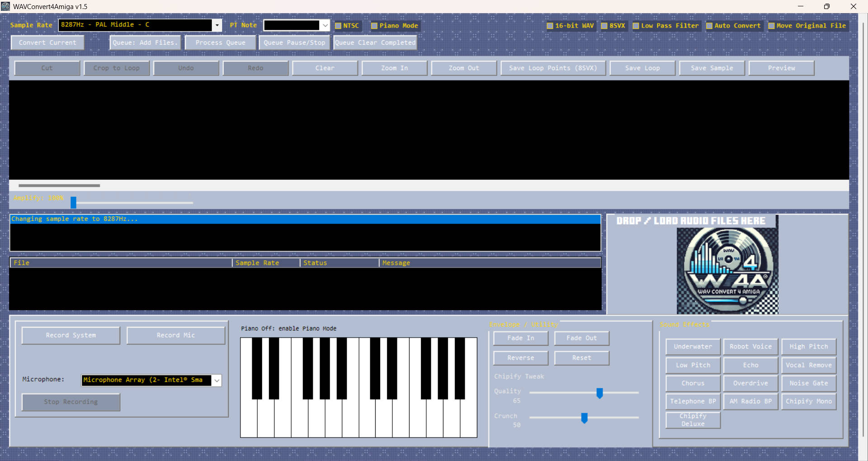Click the Record Mic button
This screenshot has height=461, width=868.
pyautogui.click(x=176, y=335)
